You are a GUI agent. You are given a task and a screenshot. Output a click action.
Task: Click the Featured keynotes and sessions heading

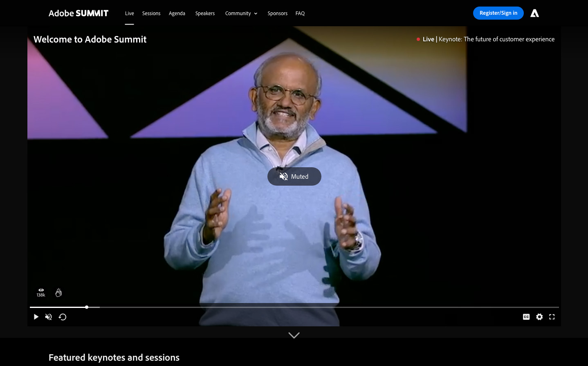114,357
